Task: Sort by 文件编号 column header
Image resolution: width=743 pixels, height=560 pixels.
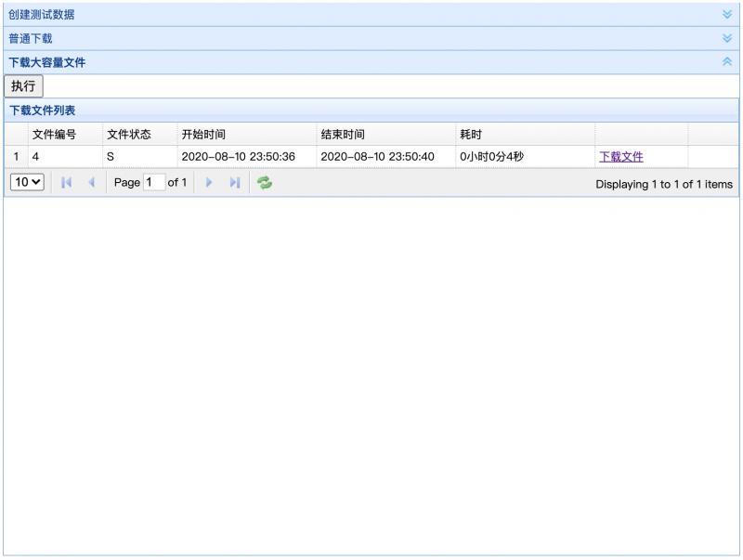Action: coord(65,134)
